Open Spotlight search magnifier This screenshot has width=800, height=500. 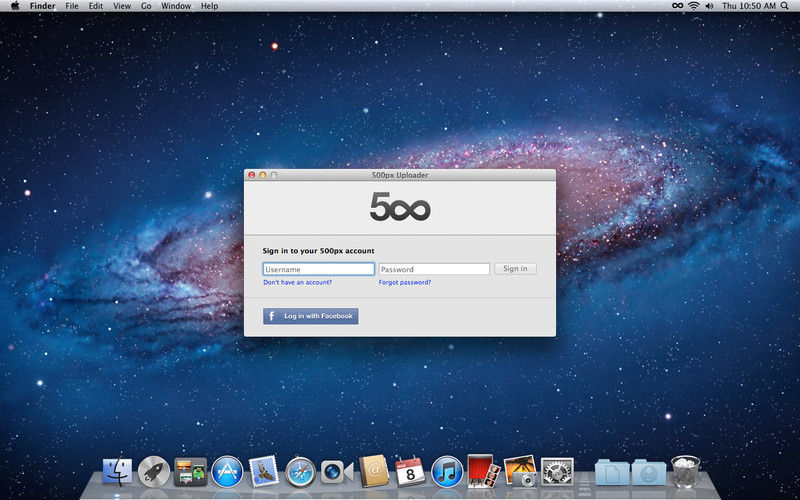click(x=784, y=6)
